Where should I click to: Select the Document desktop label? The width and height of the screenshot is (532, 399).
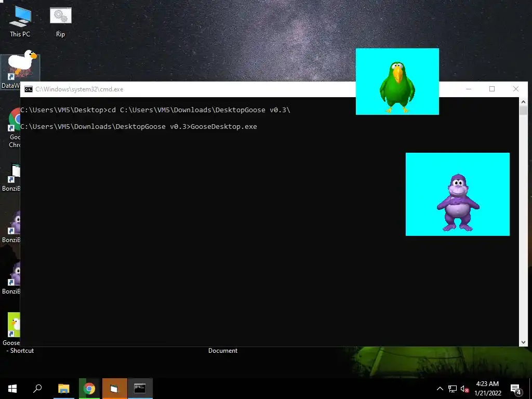tap(223, 351)
